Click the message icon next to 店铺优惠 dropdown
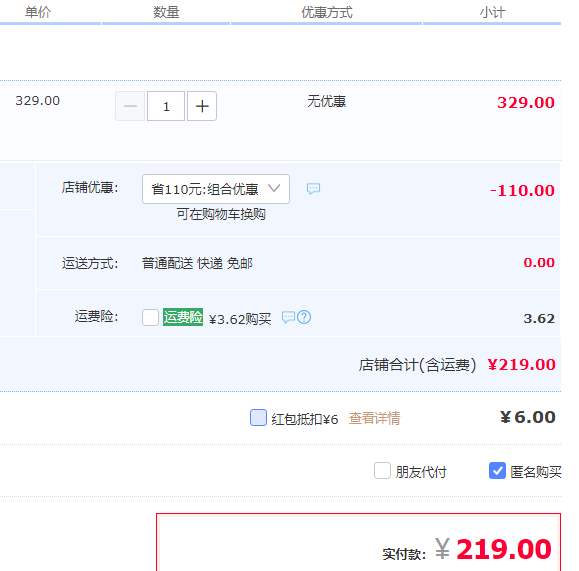The image size is (579, 571). point(313,189)
